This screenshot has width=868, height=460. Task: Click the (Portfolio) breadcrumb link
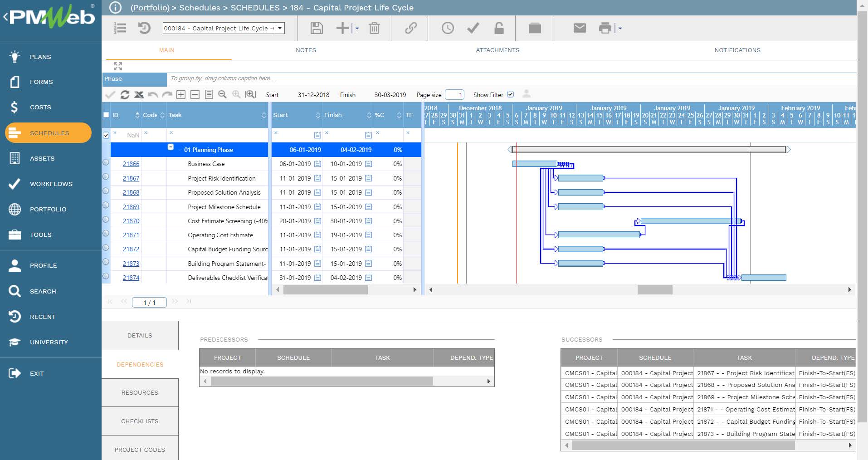point(150,8)
